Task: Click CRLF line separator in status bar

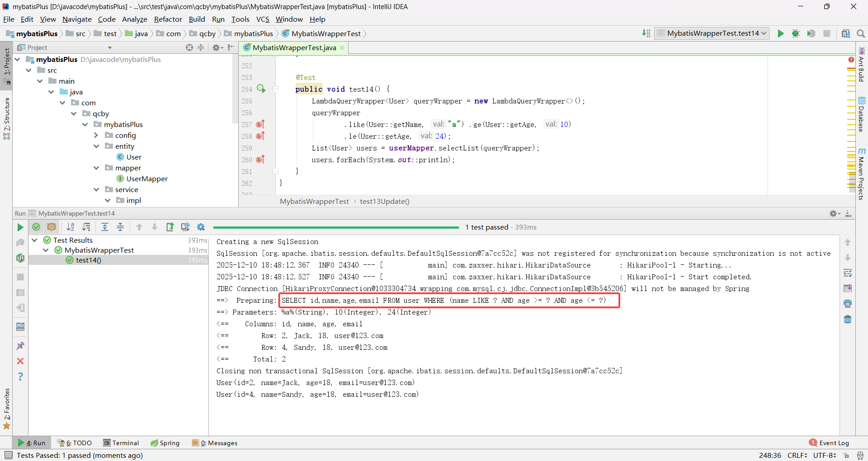Action: coord(797,455)
